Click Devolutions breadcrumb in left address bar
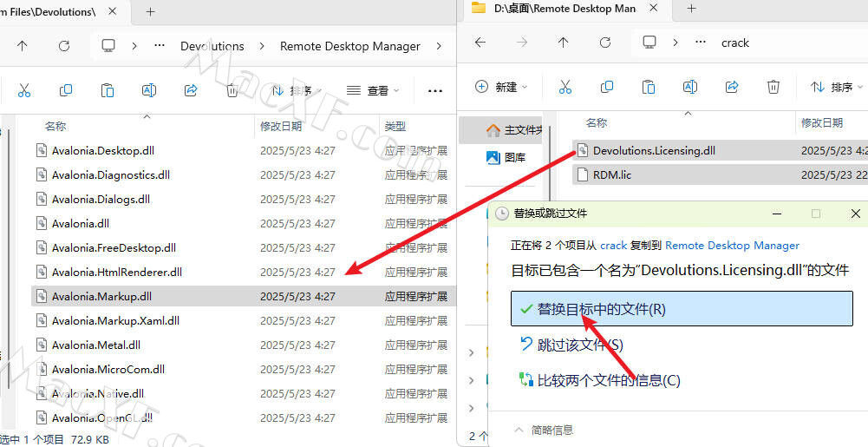 coord(212,47)
